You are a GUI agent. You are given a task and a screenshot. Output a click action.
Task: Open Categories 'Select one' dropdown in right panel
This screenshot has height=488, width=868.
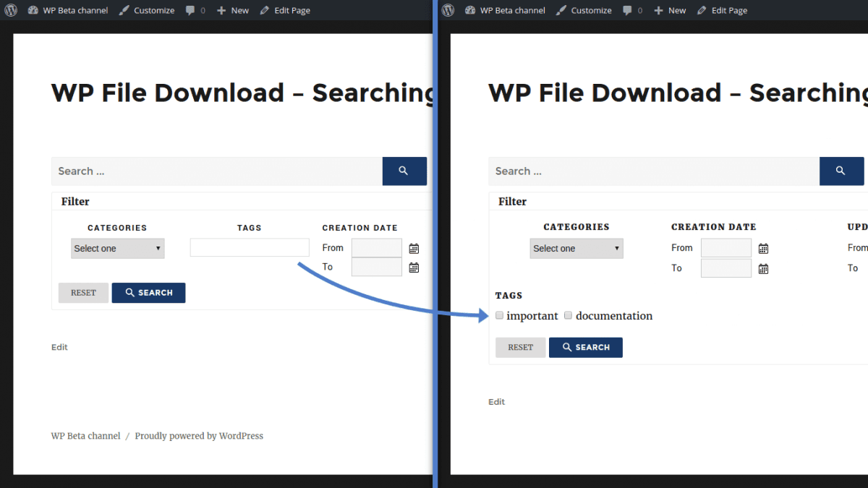pos(576,249)
